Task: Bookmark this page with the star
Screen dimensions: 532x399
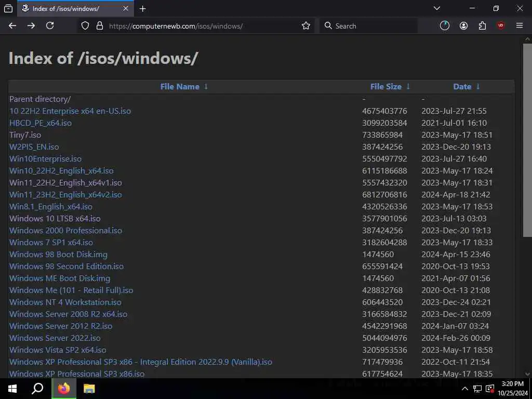Action: point(306,26)
